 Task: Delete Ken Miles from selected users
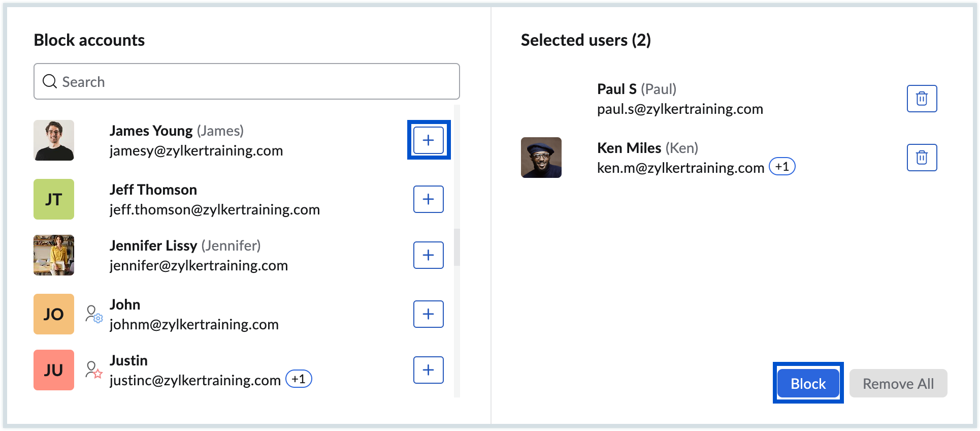click(x=922, y=157)
